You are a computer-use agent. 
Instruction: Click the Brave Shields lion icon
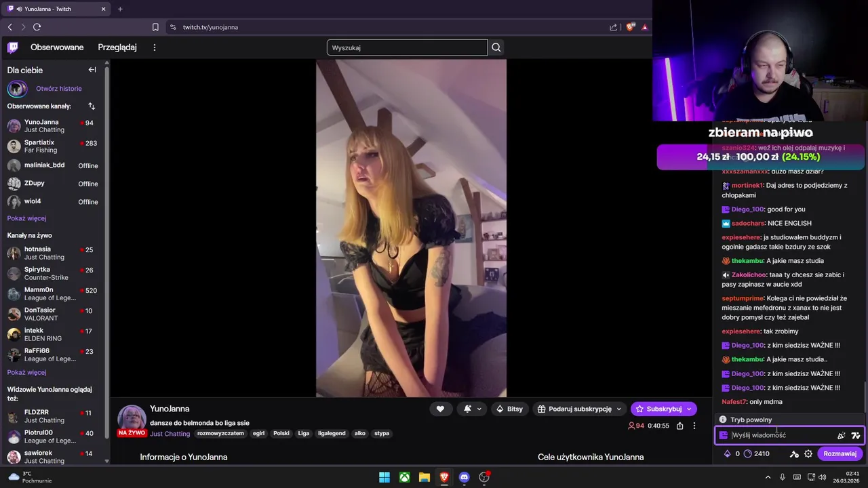630,27
